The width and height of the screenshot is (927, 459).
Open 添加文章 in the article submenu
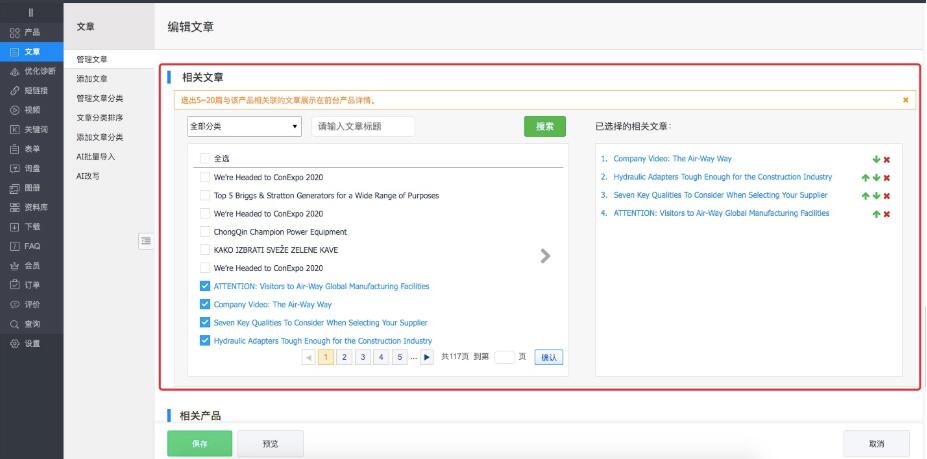point(92,78)
